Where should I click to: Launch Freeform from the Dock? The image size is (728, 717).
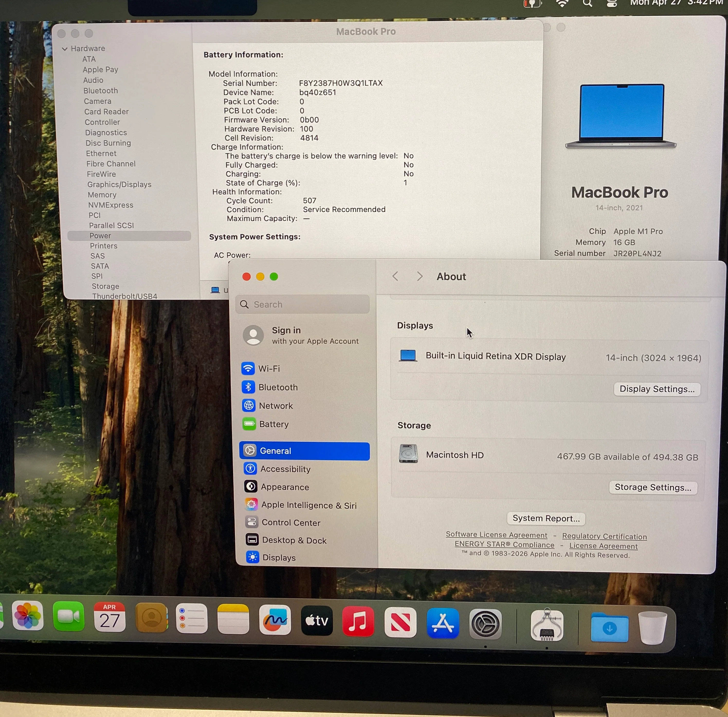275,620
